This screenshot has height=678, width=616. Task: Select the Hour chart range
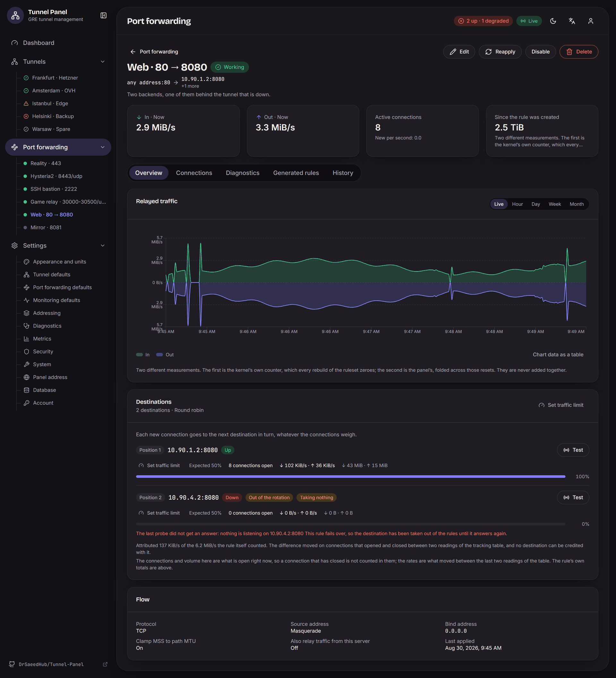(x=517, y=204)
